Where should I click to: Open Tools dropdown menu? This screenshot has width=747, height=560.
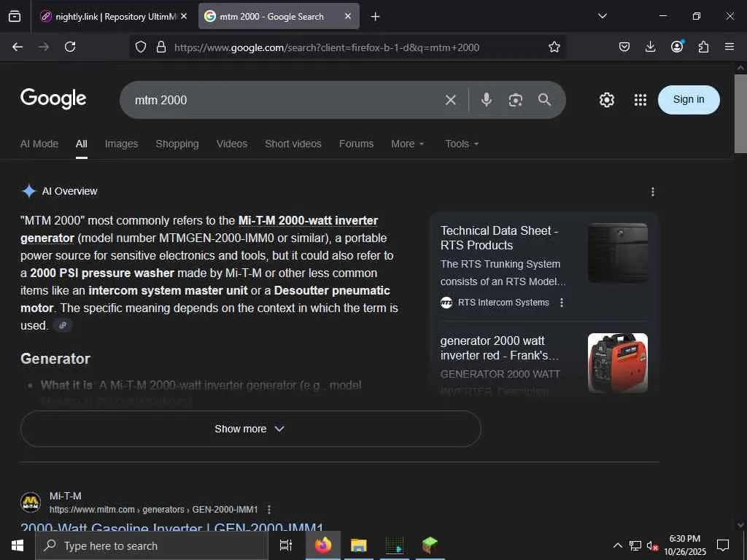462,144
